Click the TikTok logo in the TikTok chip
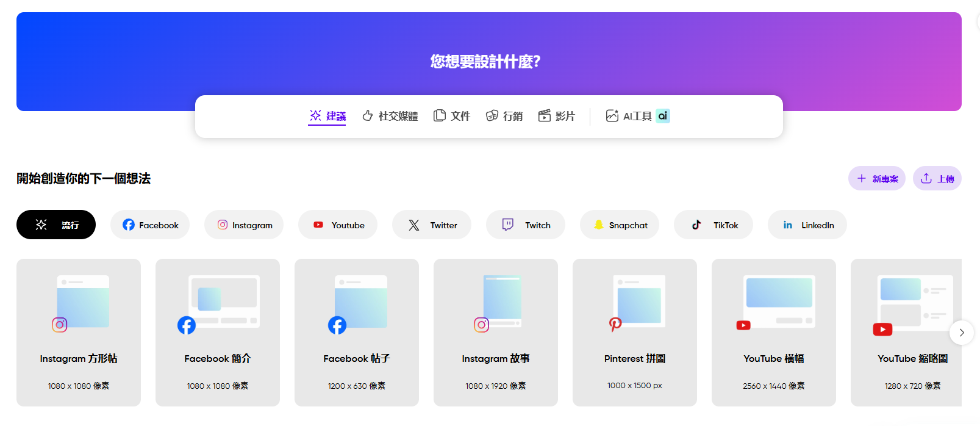 [696, 225]
